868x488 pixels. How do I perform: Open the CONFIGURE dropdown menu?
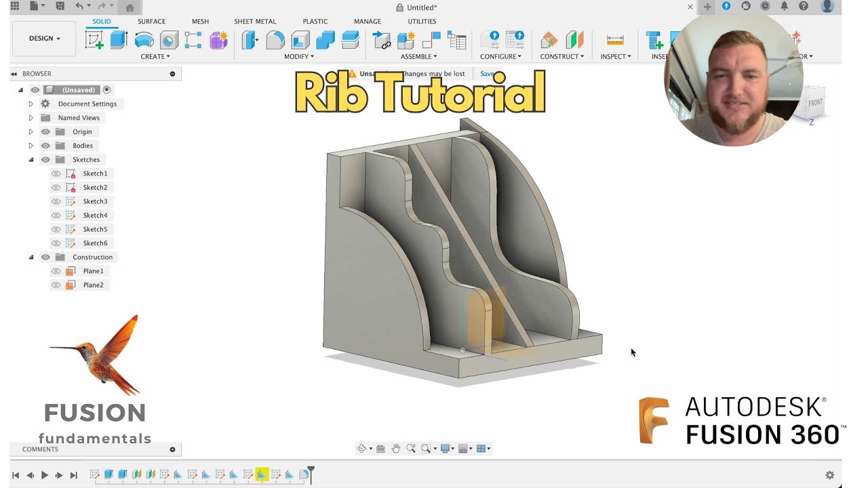501,56
